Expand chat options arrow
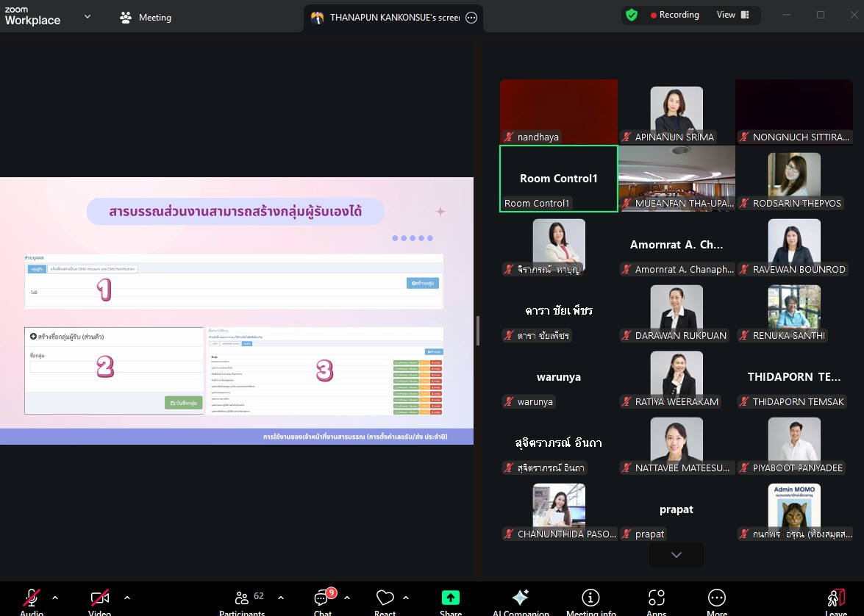The image size is (864, 616). 347,598
